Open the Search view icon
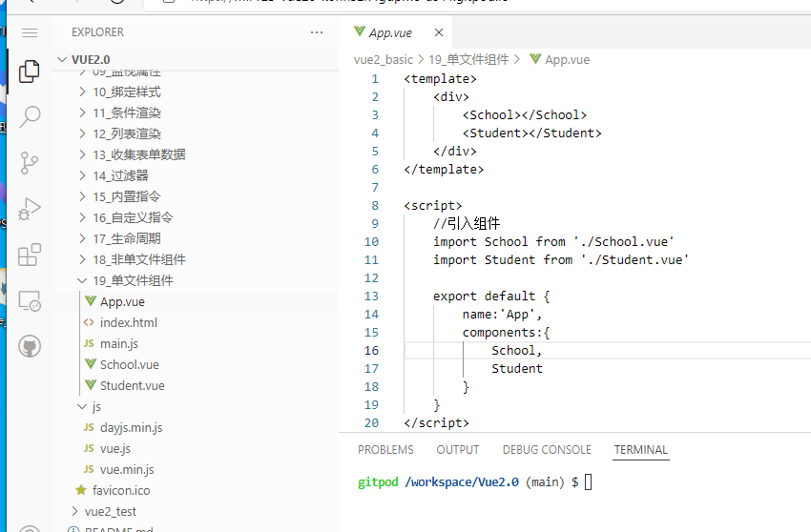 point(30,117)
